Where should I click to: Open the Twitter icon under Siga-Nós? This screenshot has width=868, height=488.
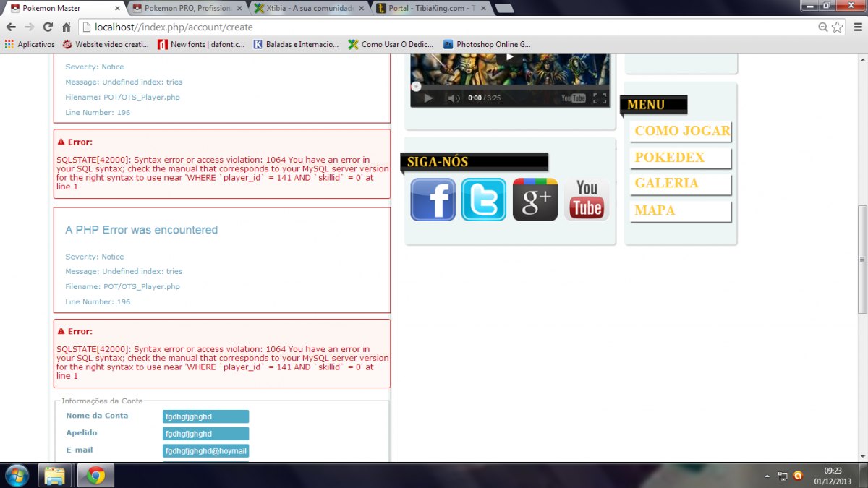pos(484,200)
